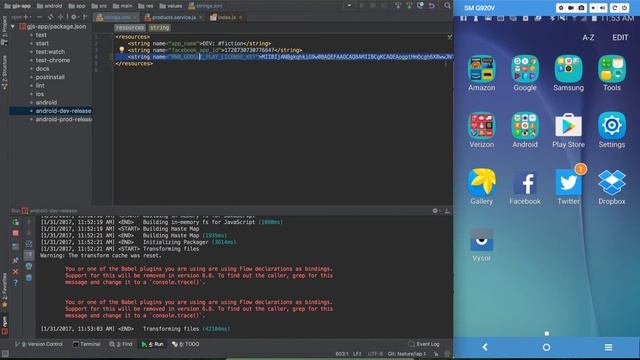
Task: Select the 'test-chrome' npm script
Action: coord(53,60)
